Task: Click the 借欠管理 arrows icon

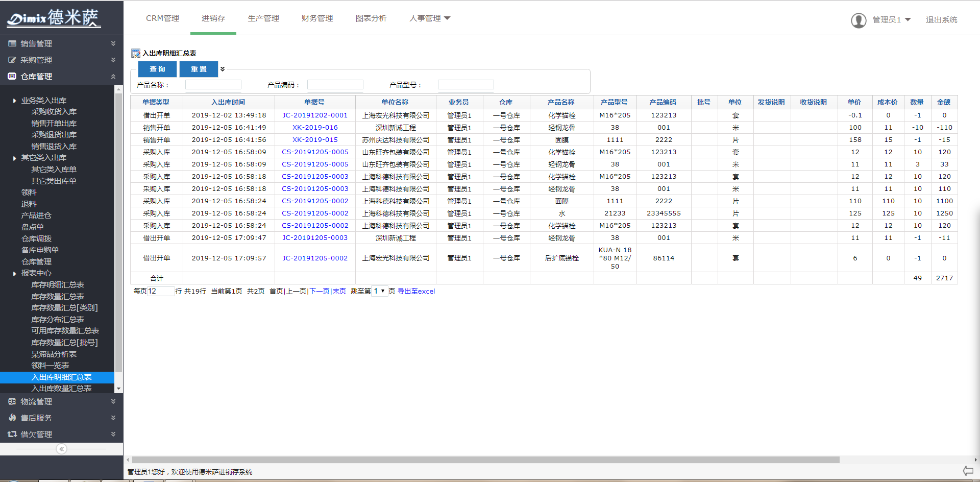Action: 12,435
